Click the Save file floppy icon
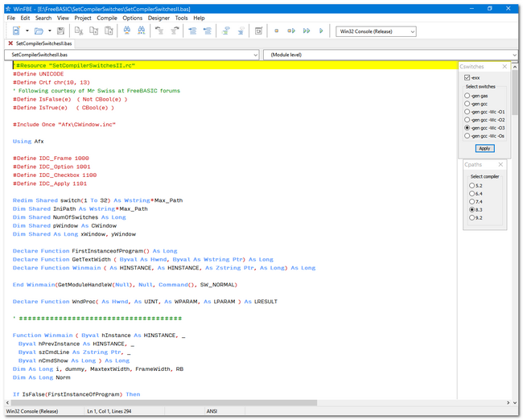 click(60, 31)
